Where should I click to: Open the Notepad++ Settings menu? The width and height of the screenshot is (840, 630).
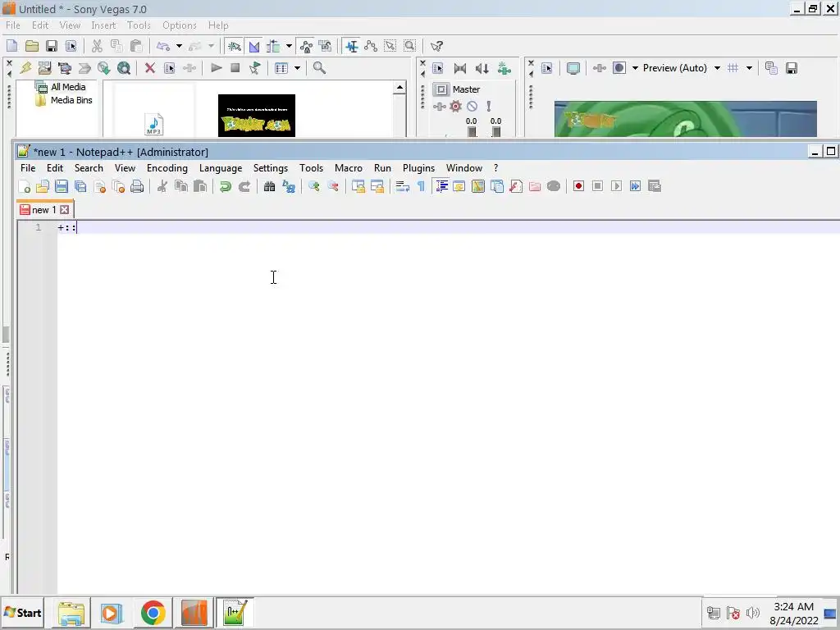(271, 168)
